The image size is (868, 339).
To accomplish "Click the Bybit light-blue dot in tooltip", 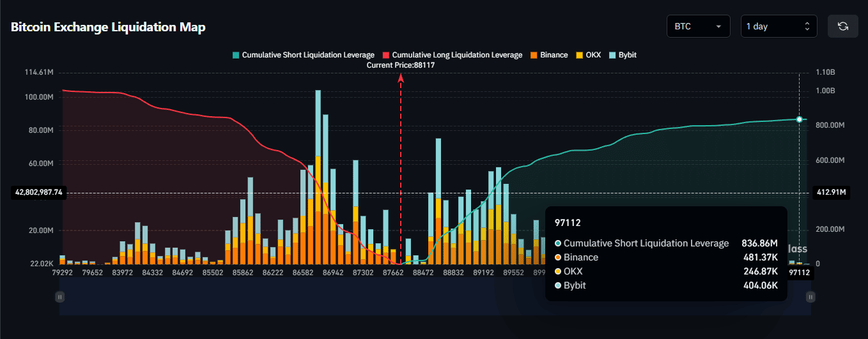I will click(558, 285).
